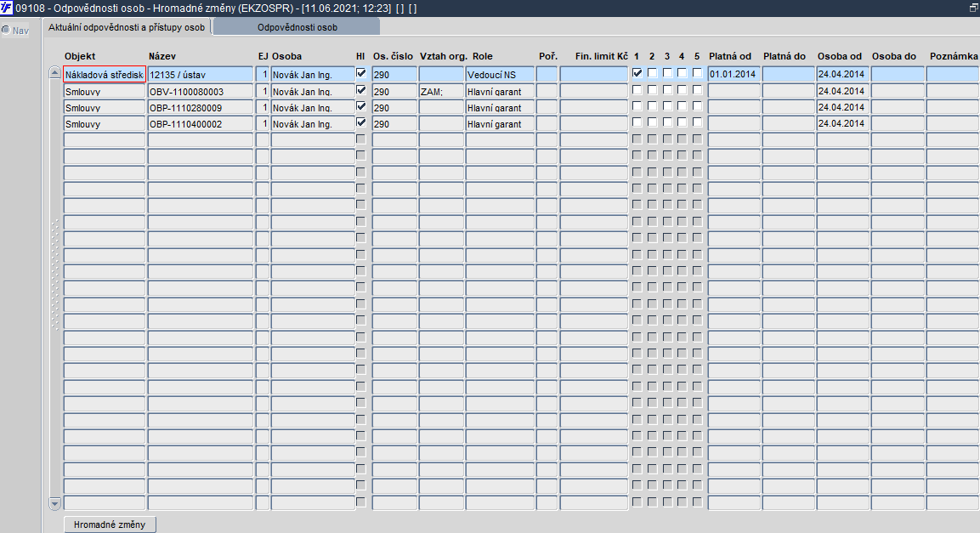Click Smlouvy object field in OBV-1100080003 row

105,91
